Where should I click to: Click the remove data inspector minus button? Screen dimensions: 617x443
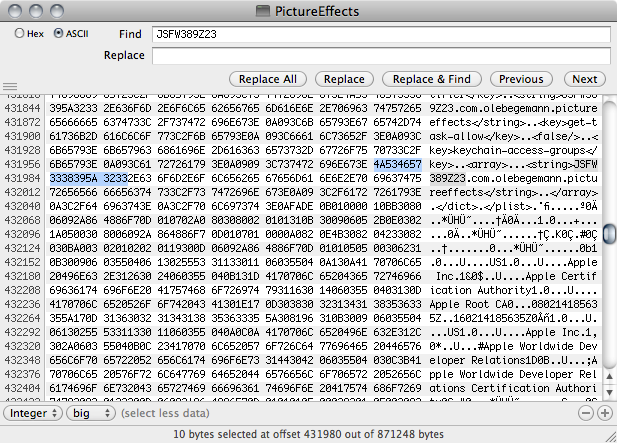[x=587, y=412]
